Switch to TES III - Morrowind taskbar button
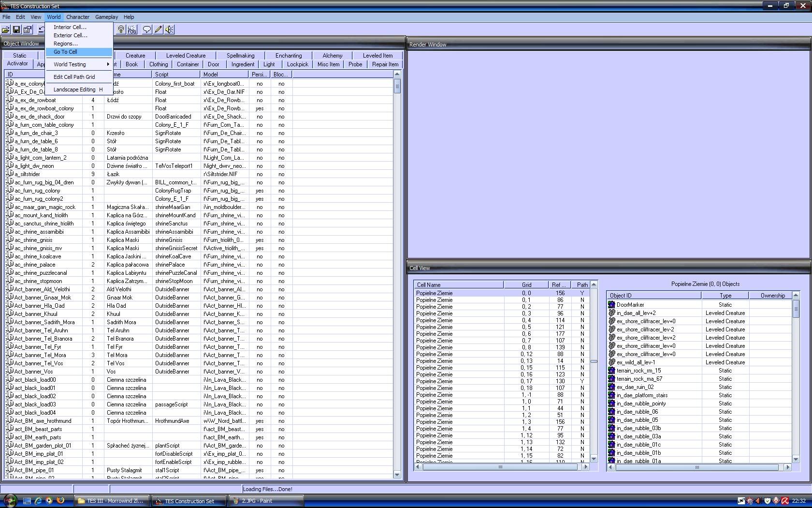 pyautogui.click(x=112, y=501)
